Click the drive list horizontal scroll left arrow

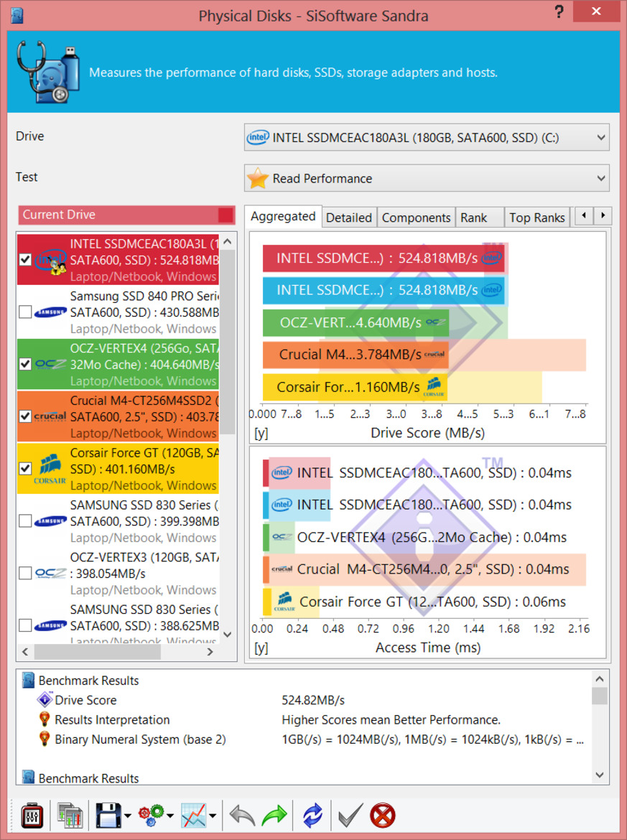point(24,652)
